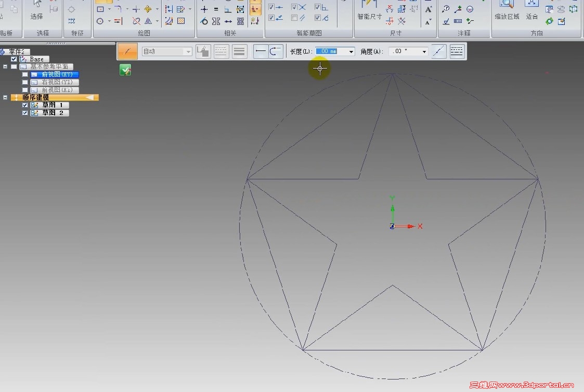Screen dimensions: 584x392
Task: Select the crossed-out curve Trim tool
Action: click(136, 21)
